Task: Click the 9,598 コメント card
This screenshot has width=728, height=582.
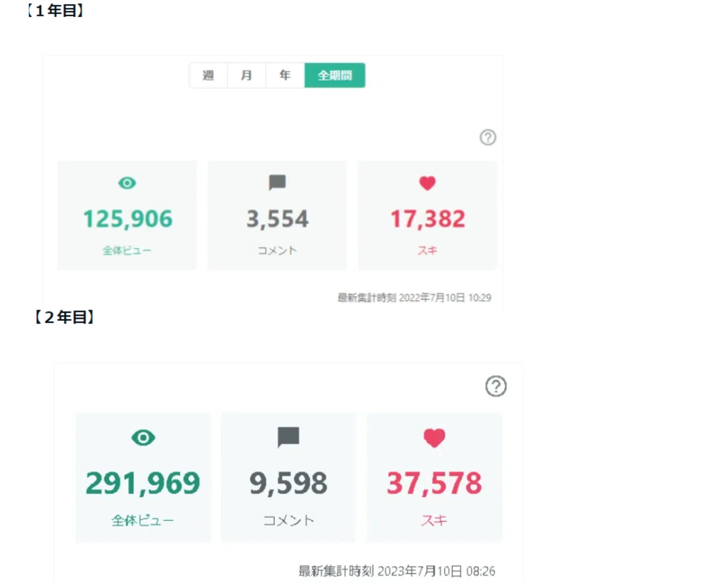Action: pyautogui.click(x=289, y=477)
